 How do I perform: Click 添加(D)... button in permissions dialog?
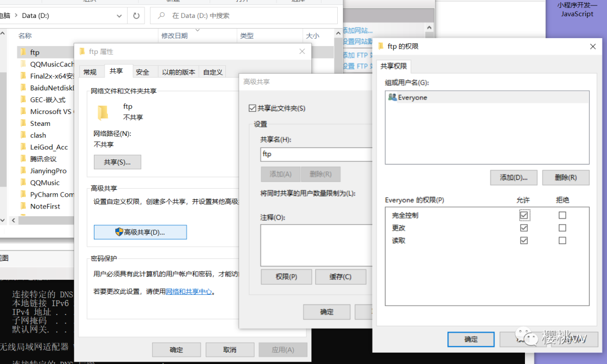pyautogui.click(x=513, y=178)
